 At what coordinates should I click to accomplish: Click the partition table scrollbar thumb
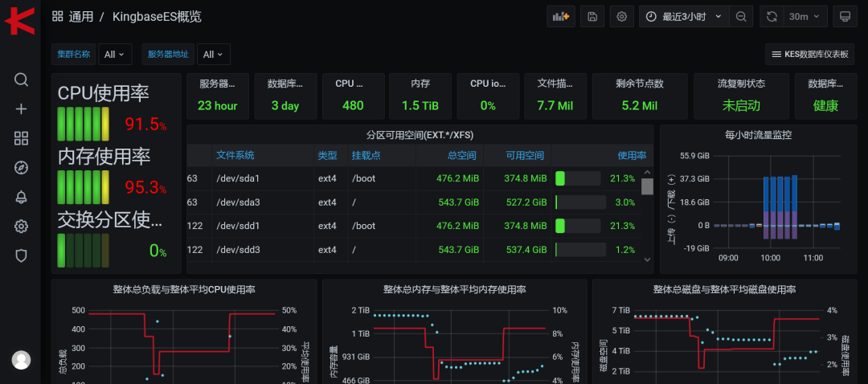647,186
